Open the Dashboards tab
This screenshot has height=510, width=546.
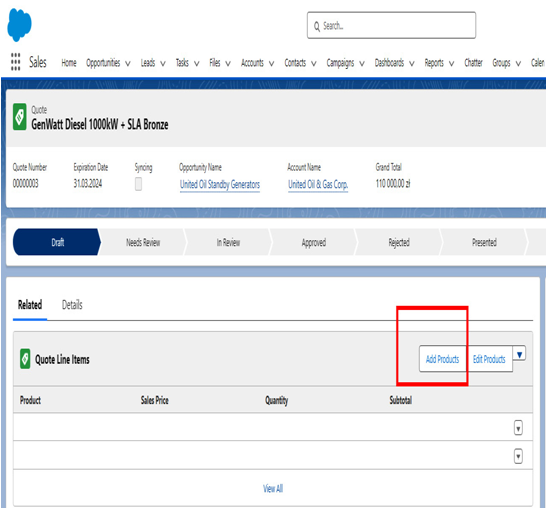coord(389,63)
